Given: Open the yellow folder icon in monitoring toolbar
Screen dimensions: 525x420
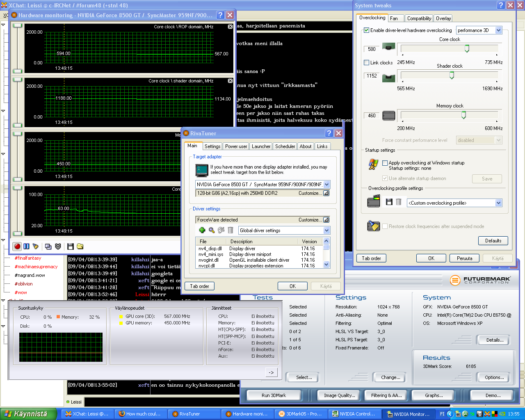Looking at the screenshot, I should coord(80,247).
